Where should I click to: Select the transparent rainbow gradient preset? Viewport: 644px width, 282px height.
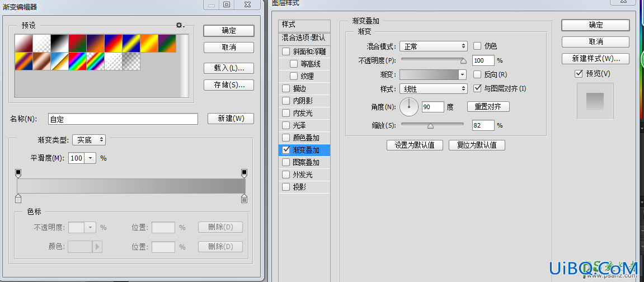pos(95,61)
